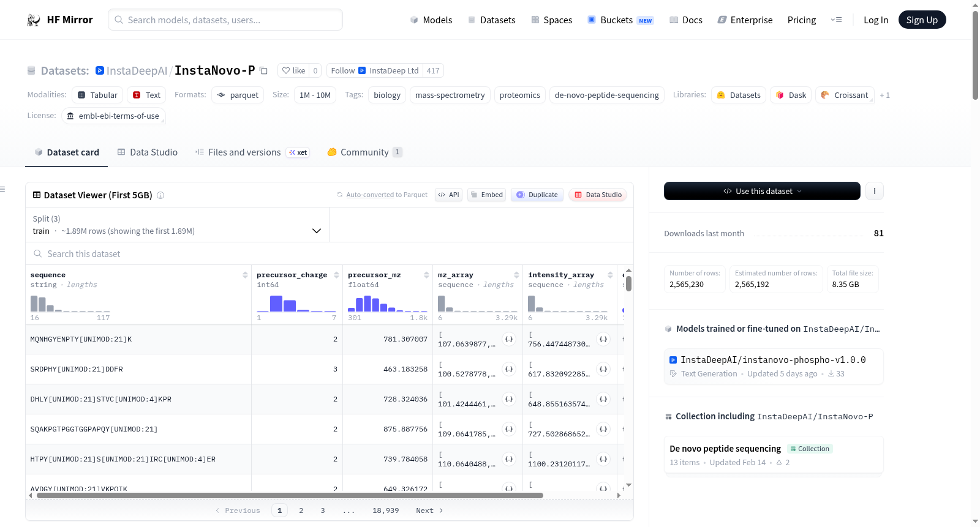Go to Models in the top navigation
Image resolution: width=980 pixels, height=527 pixels.
point(431,20)
